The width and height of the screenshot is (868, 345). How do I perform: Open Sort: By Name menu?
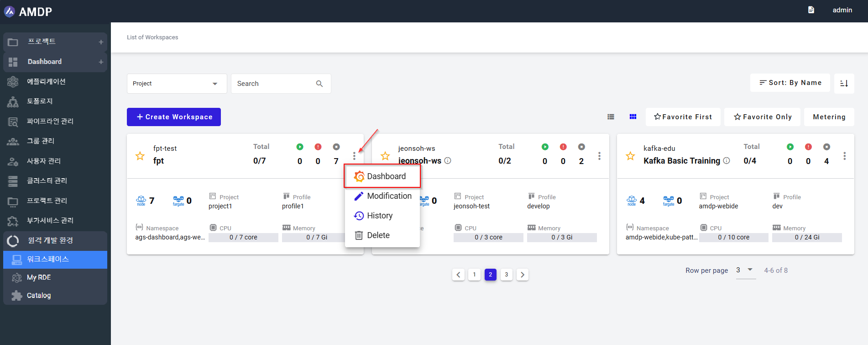(x=790, y=83)
